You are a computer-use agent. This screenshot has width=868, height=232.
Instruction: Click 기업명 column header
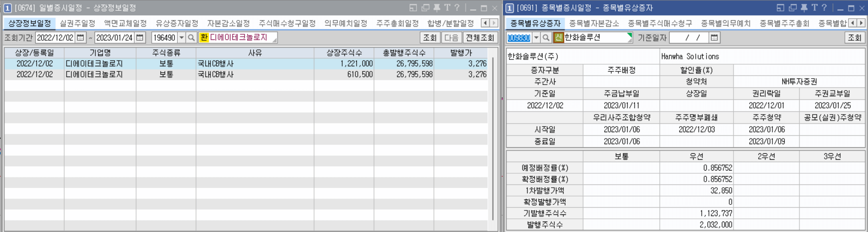point(100,53)
